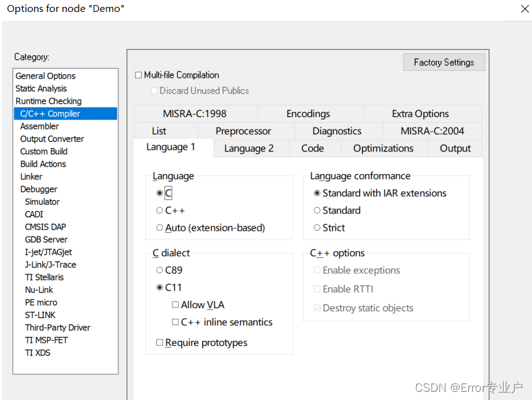Screen dimensions: 532x400
Task: Click the Factory Settings button
Action: pos(444,62)
